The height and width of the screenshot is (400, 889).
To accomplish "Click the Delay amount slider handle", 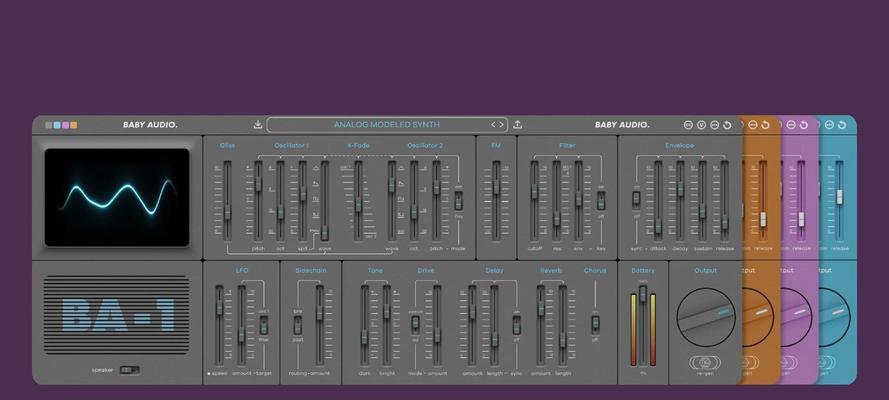I will [x=472, y=312].
